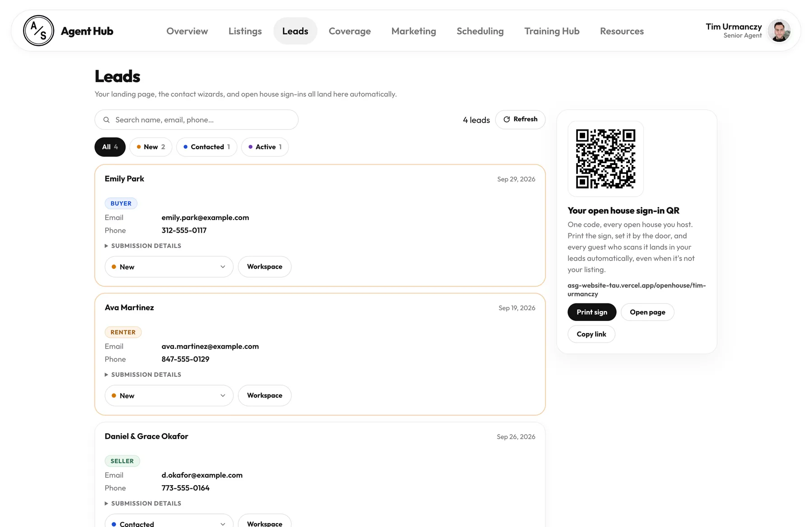Select the Leads tab

tap(295, 31)
